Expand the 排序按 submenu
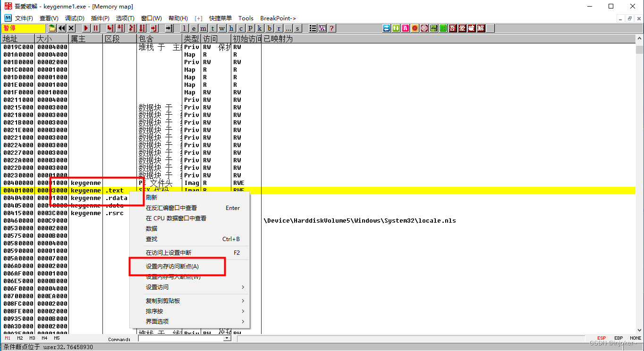The width and height of the screenshot is (644, 351). pos(190,311)
